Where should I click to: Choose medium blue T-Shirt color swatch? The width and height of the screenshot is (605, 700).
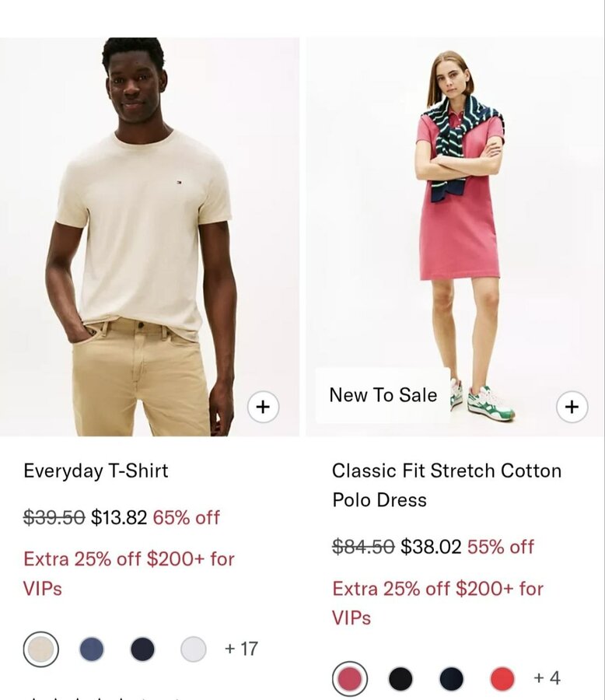coord(92,649)
